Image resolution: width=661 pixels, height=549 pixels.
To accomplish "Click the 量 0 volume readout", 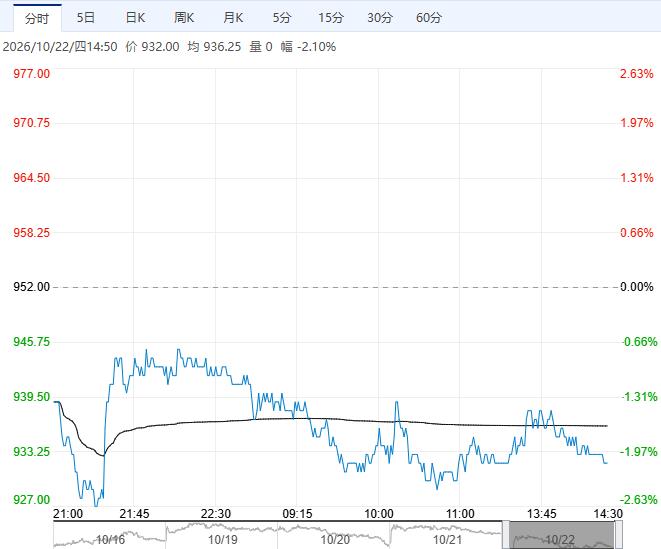I will (261, 47).
